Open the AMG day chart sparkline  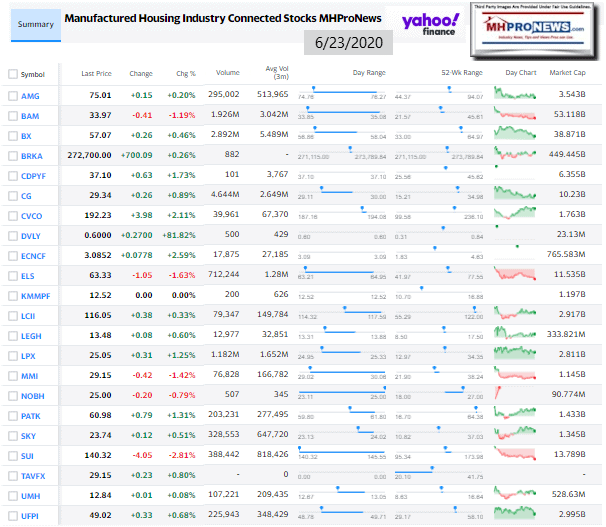[x=518, y=95]
